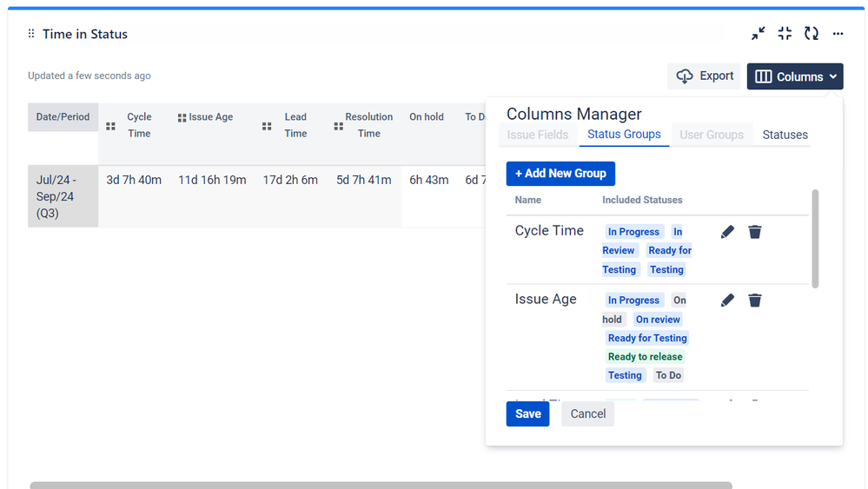Click the horizontal scrollbar under the table
Viewport: 868px width, 489px height.
381,485
